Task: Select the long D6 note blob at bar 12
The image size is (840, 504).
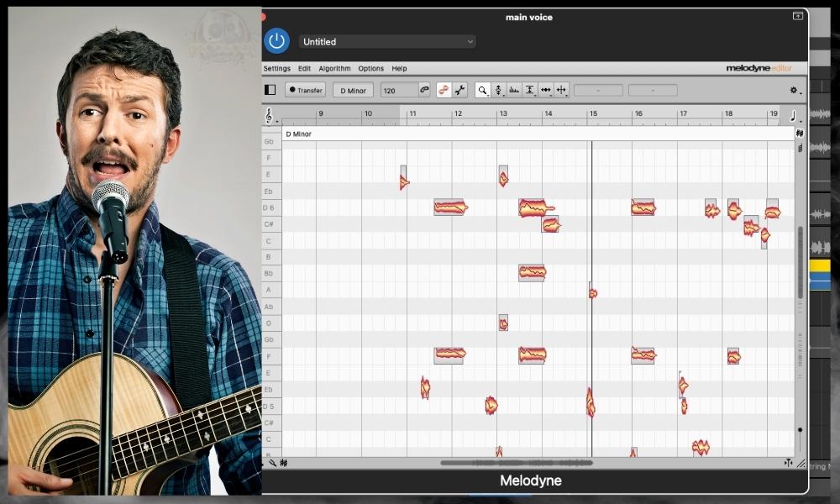Action: click(450, 207)
